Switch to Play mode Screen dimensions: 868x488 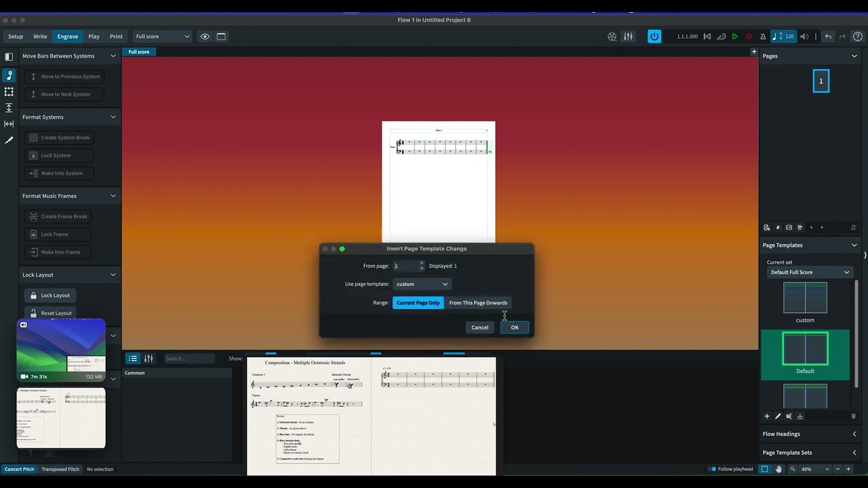coord(94,37)
